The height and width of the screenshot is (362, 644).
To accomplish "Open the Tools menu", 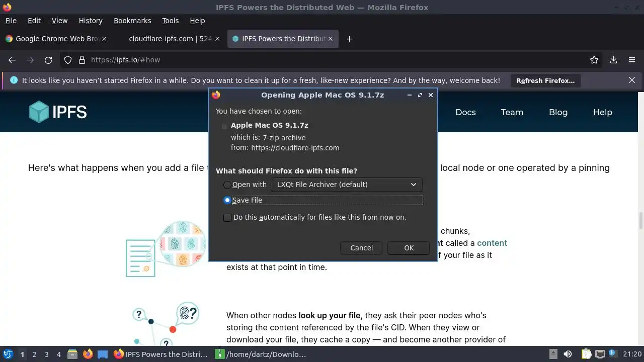I will pyautogui.click(x=170, y=21).
